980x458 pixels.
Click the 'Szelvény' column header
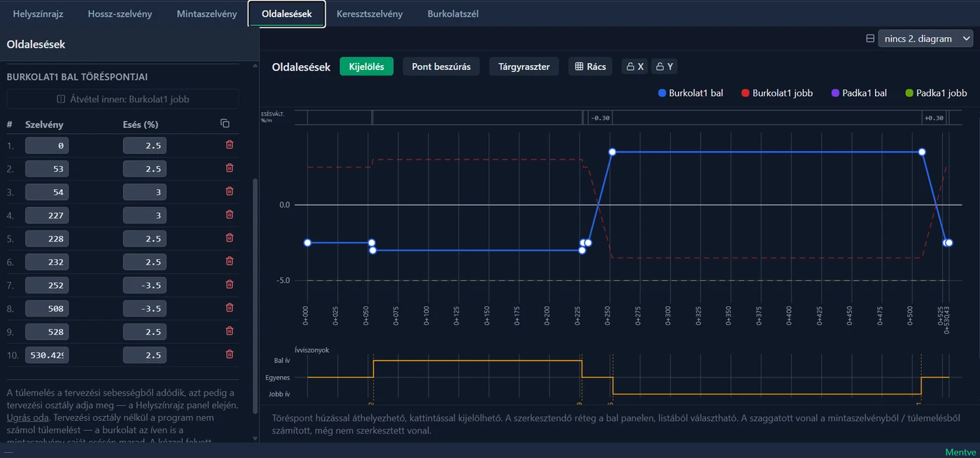[x=44, y=125]
